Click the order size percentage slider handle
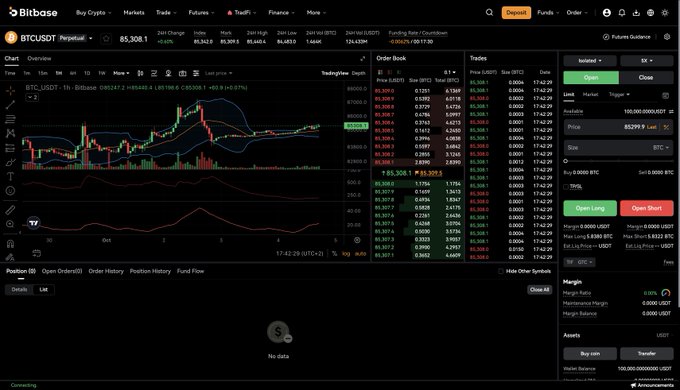Image resolution: width=680 pixels, height=390 pixels. 566,161
